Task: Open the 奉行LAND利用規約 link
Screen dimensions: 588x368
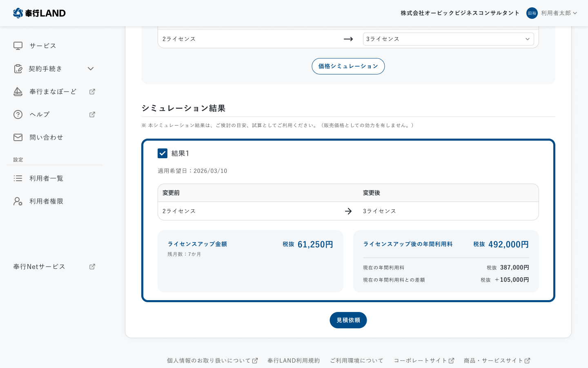Action: coord(294,360)
